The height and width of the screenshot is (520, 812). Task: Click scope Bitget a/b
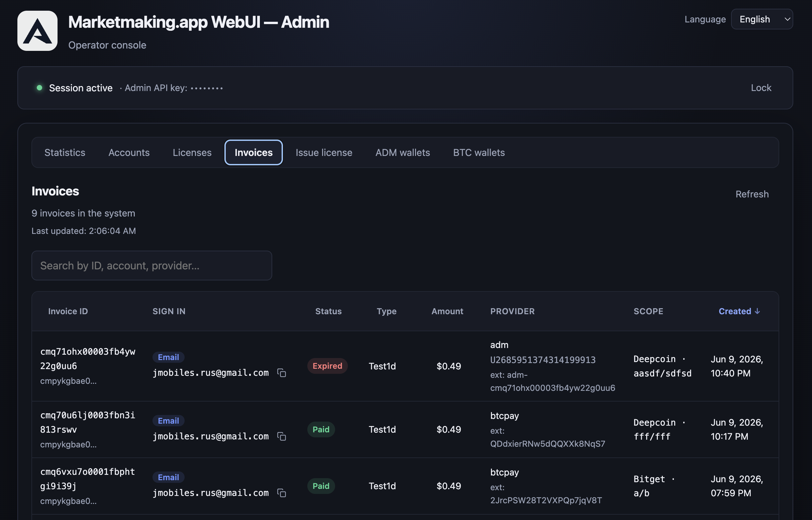[654, 486]
